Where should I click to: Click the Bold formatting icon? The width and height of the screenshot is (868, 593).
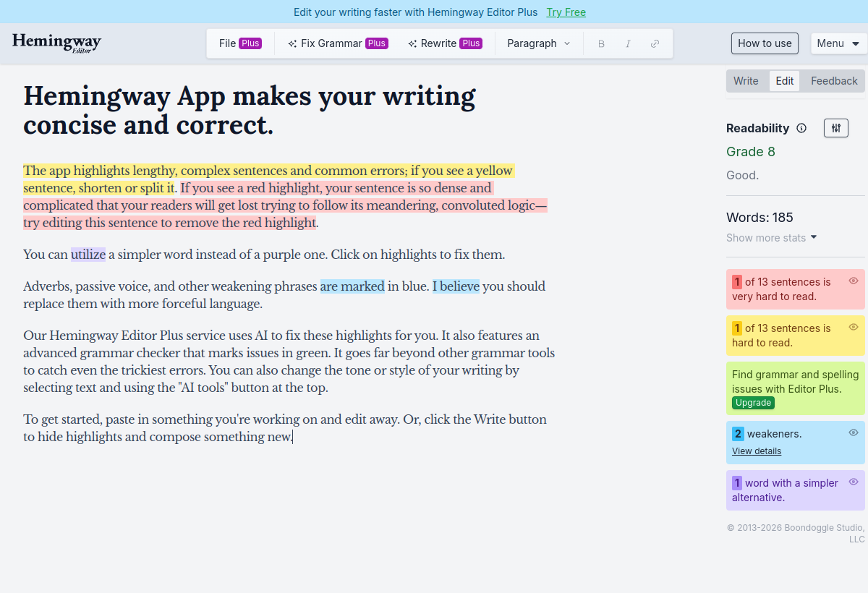pos(601,43)
